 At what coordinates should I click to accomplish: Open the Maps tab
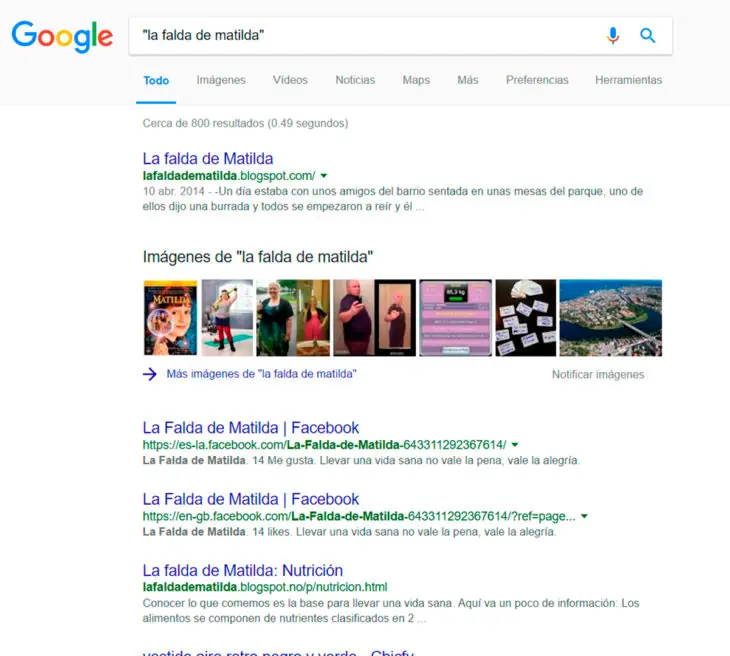pos(416,80)
